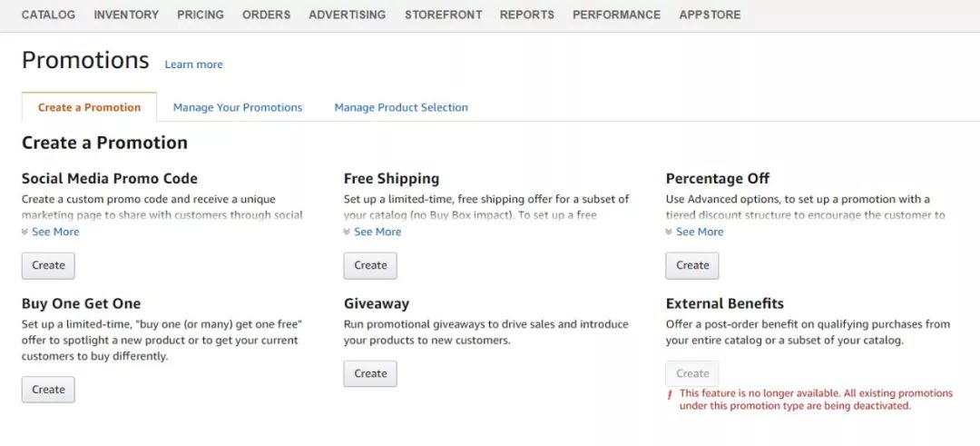Viewport: 980px width, 446px height.
Task: Click the red warning icon under External Benefits
Action: [670, 395]
